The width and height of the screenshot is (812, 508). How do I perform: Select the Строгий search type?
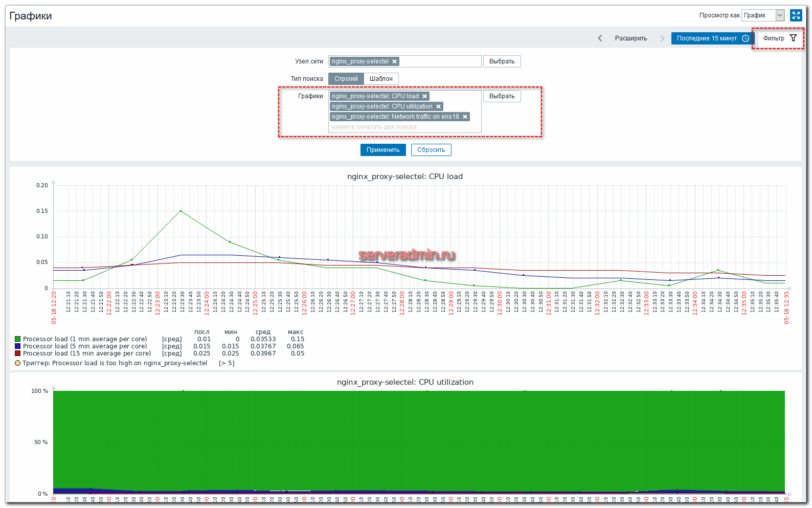346,79
